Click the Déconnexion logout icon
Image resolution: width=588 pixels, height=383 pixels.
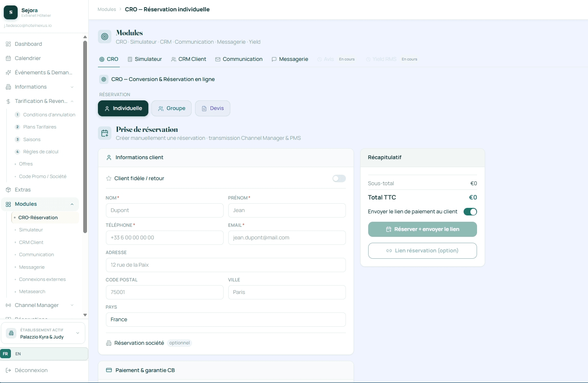click(8, 370)
